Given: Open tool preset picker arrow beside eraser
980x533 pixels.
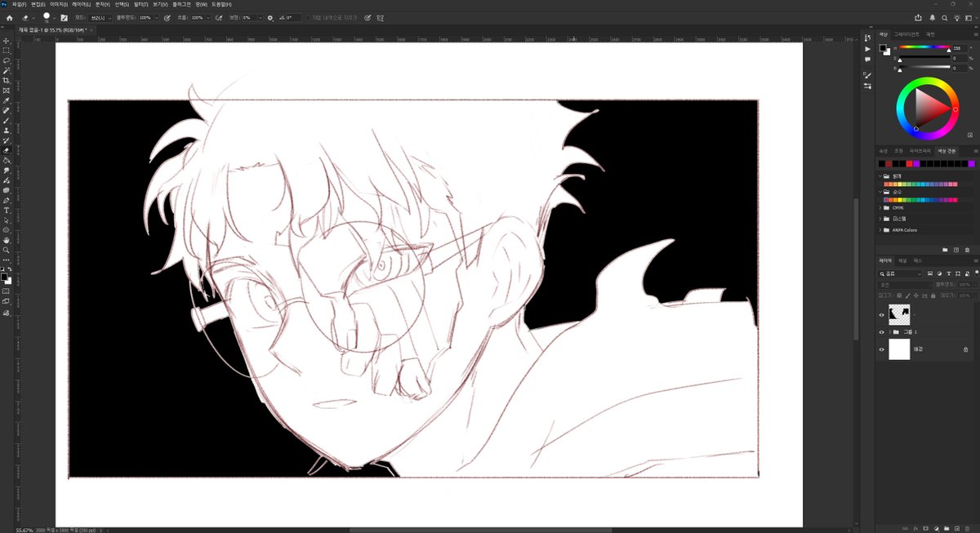Looking at the screenshot, I should 34,17.
